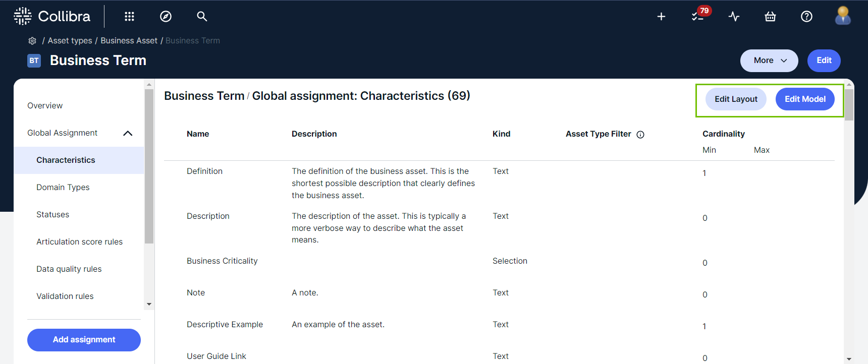Open the activity pulse icon
This screenshot has width=868, height=364.
point(734,17)
